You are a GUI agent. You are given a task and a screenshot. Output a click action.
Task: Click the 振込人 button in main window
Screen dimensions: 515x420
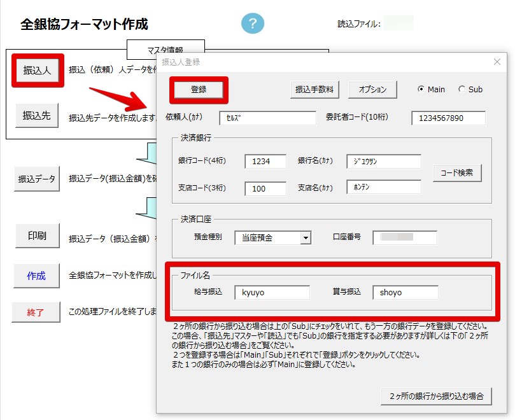(x=37, y=70)
